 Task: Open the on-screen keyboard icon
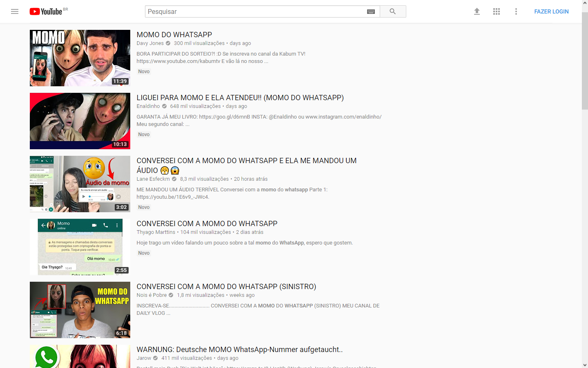pos(371,11)
